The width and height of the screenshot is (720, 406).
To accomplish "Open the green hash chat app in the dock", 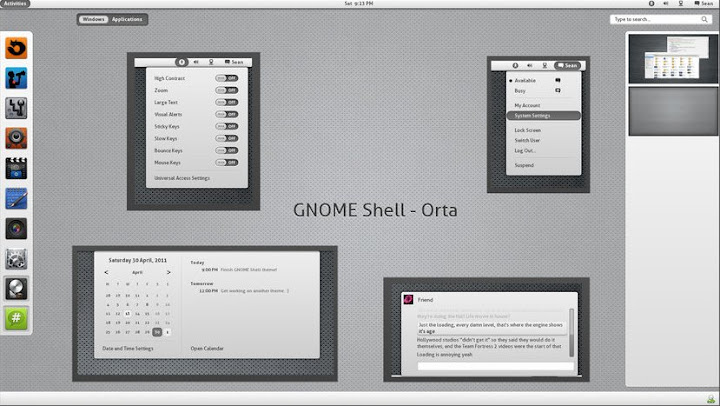I will click(17, 318).
